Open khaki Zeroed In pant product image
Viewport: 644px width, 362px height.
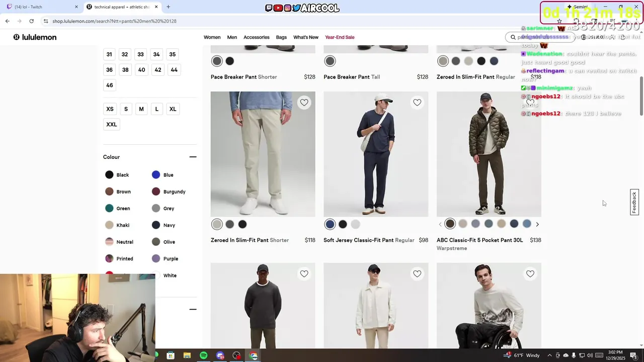coord(263,154)
